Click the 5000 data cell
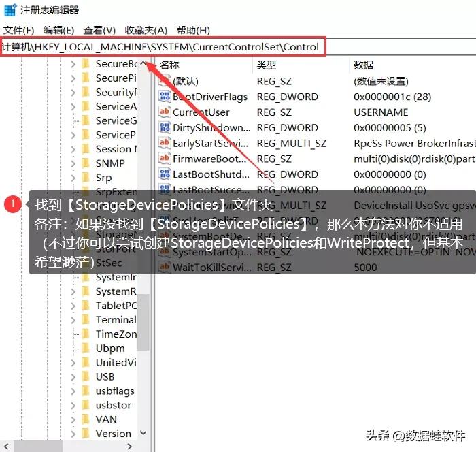 365,268
